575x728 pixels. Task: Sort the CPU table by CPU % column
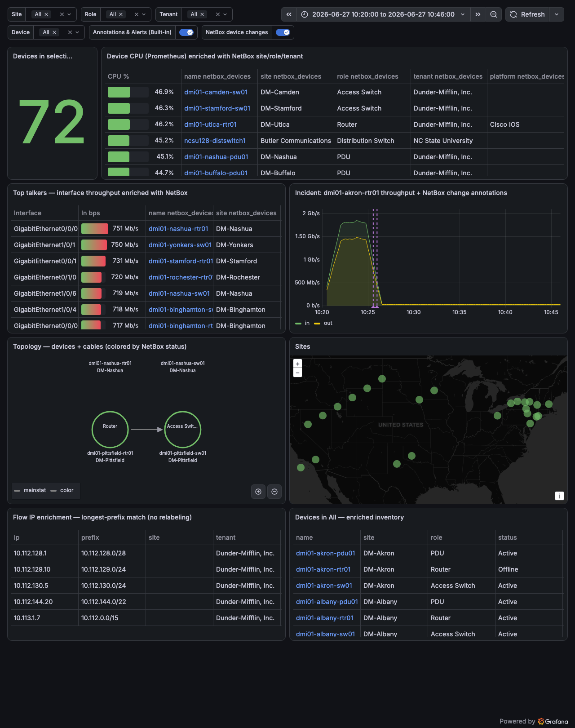click(x=119, y=76)
